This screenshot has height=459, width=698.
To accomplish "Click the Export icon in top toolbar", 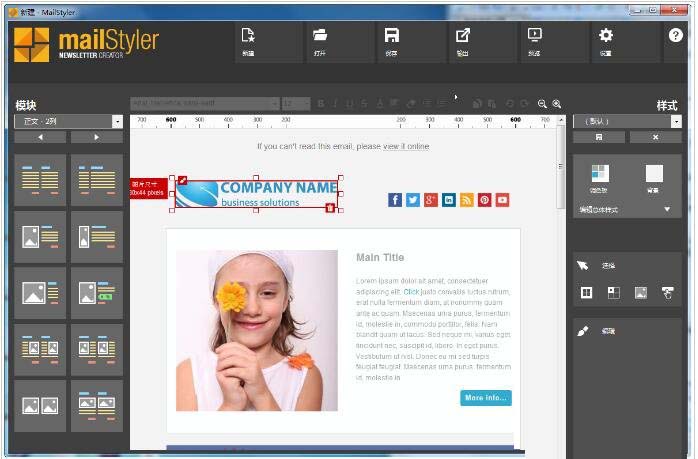I will click(x=463, y=36).
